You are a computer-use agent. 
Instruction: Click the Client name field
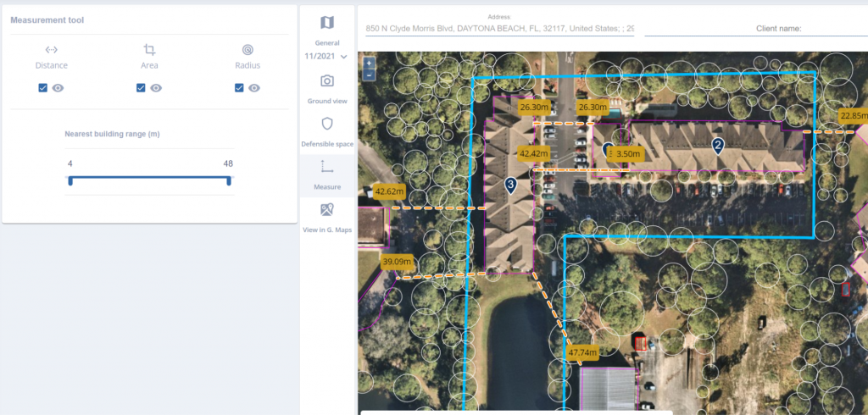(756, 28)
